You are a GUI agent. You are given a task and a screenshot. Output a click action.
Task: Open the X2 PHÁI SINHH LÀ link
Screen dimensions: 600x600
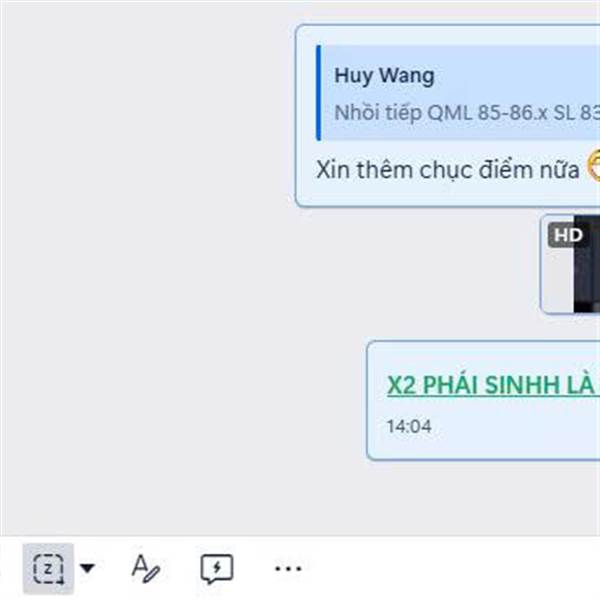pos(493,385)
